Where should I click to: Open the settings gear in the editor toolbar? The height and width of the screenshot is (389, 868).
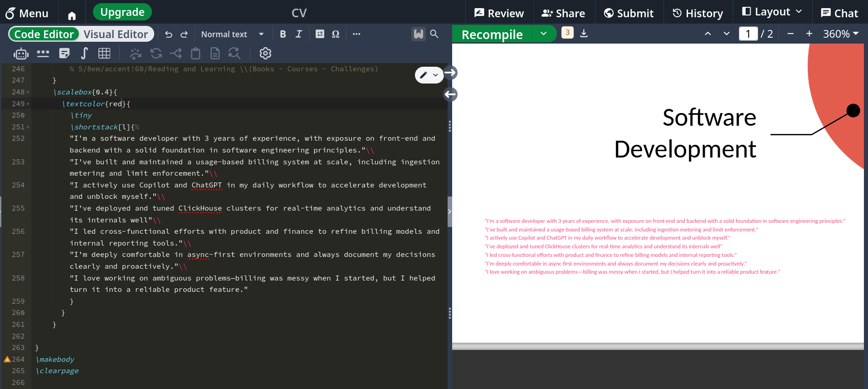pyautogui.click(x=265, y=54)
